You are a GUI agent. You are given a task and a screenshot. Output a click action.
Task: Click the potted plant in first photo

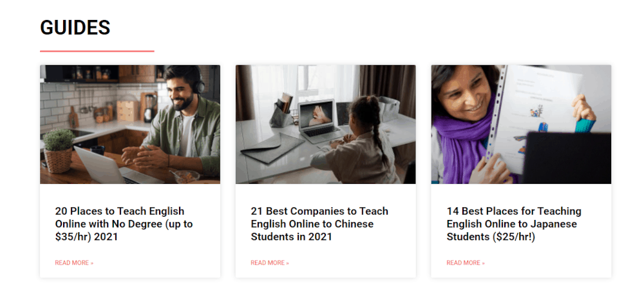59,150
